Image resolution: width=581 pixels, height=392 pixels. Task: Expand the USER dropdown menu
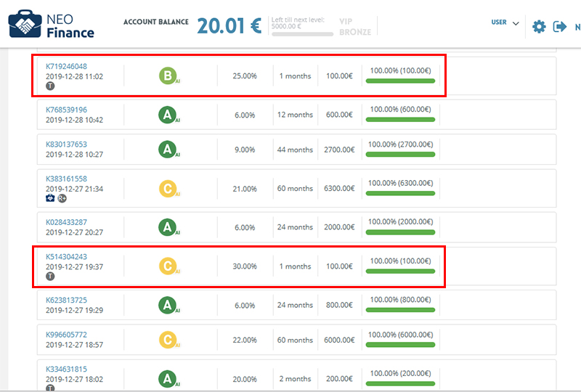505,23
